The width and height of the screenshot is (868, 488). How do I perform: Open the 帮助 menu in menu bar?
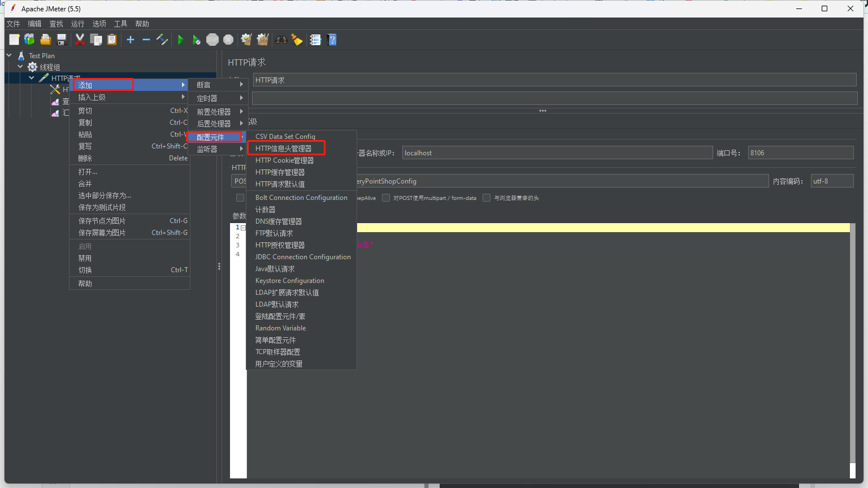pos(142,24)
